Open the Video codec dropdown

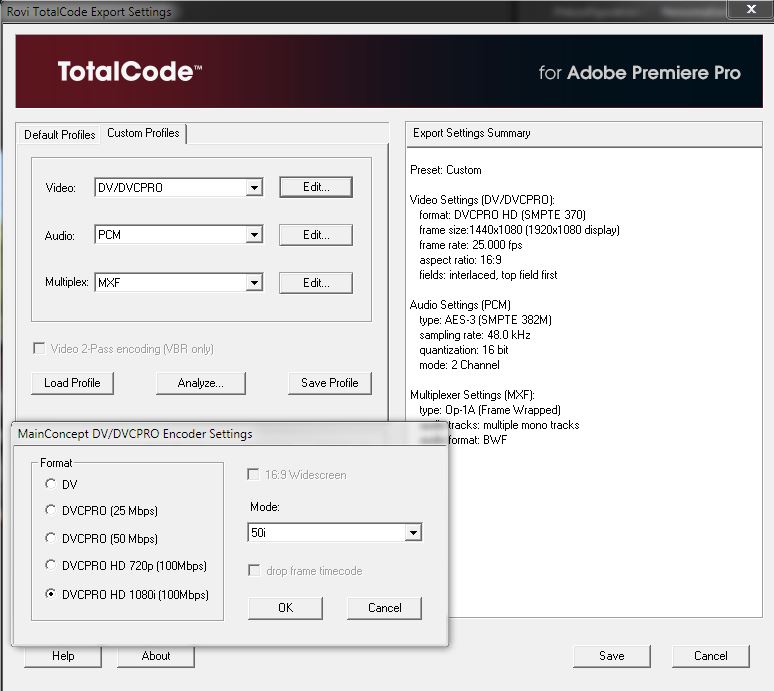[254, 188]
